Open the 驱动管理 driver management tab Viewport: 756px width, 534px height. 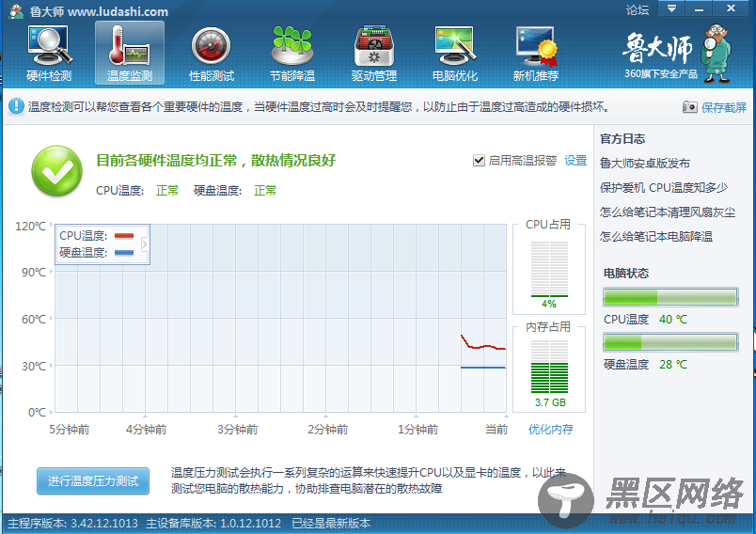point(373,54)
